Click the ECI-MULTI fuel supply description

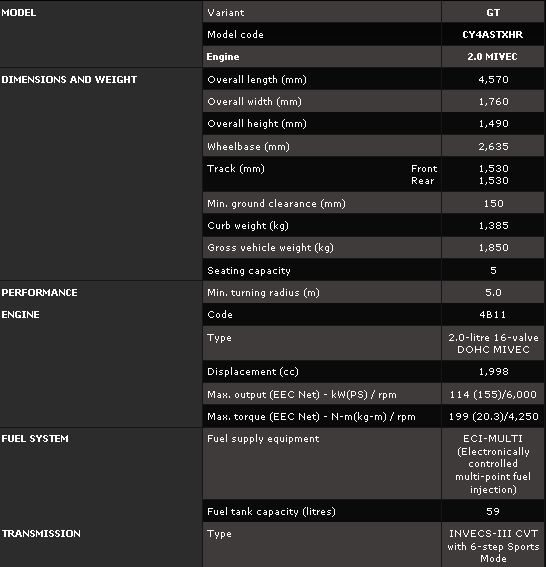[493, 464]
